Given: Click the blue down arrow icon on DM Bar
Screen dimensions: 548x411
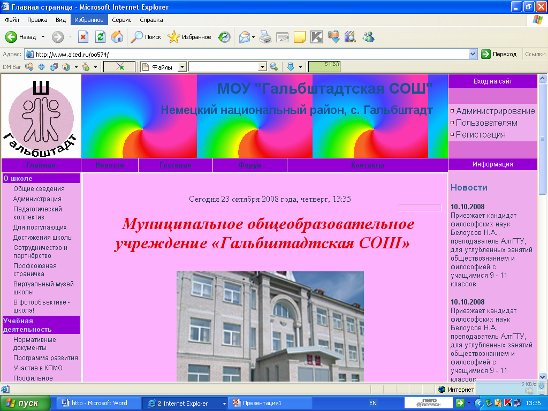Looking at the screenshot, I should click(x=290, y=66).
